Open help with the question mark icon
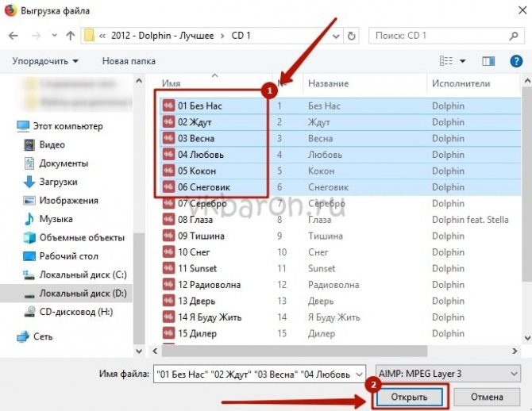532x411 pixels. 516,61
